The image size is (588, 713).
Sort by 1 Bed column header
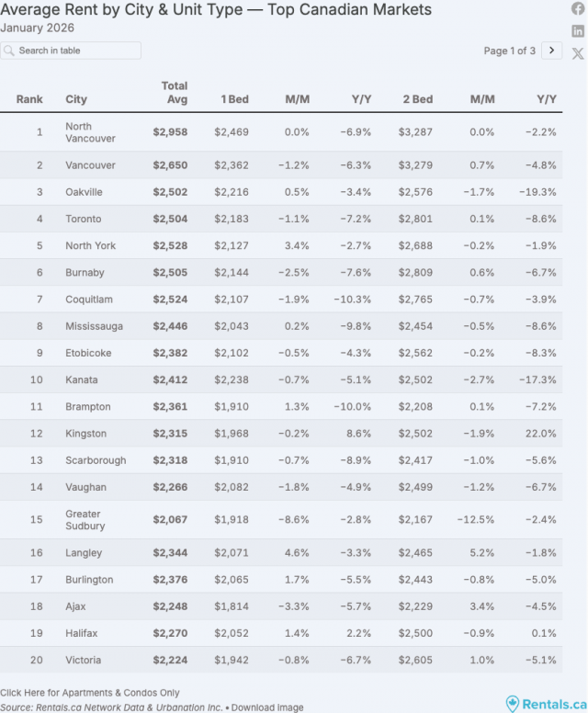coord(234,99)
